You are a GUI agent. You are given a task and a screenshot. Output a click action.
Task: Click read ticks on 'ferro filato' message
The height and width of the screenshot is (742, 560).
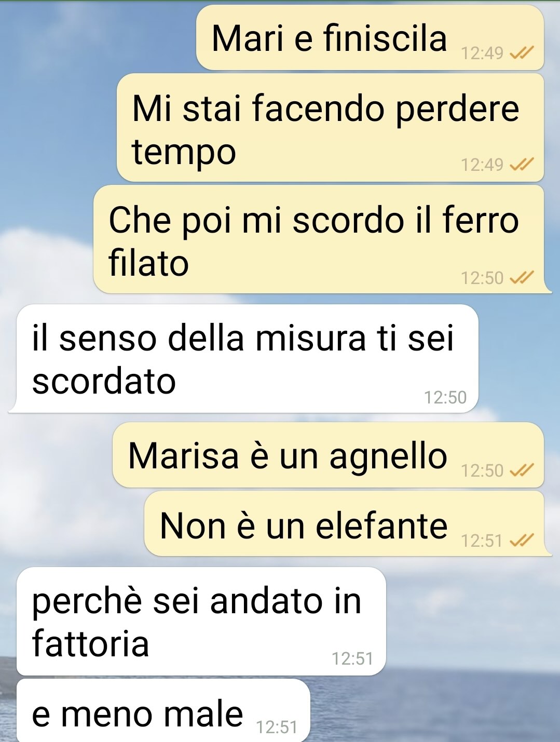[x=522, y=278]
